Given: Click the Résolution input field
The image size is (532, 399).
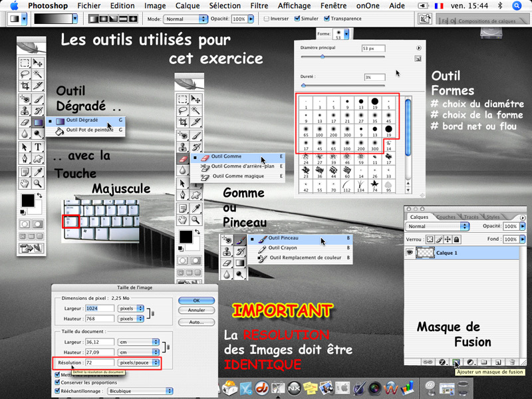Looking at the screenshot, I should click(x=100, y=362).
